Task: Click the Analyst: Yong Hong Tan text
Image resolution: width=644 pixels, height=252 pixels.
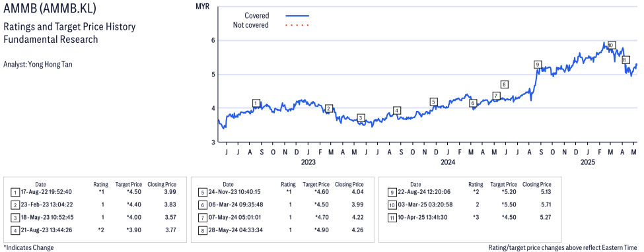Action: click(x=38, y=65)
